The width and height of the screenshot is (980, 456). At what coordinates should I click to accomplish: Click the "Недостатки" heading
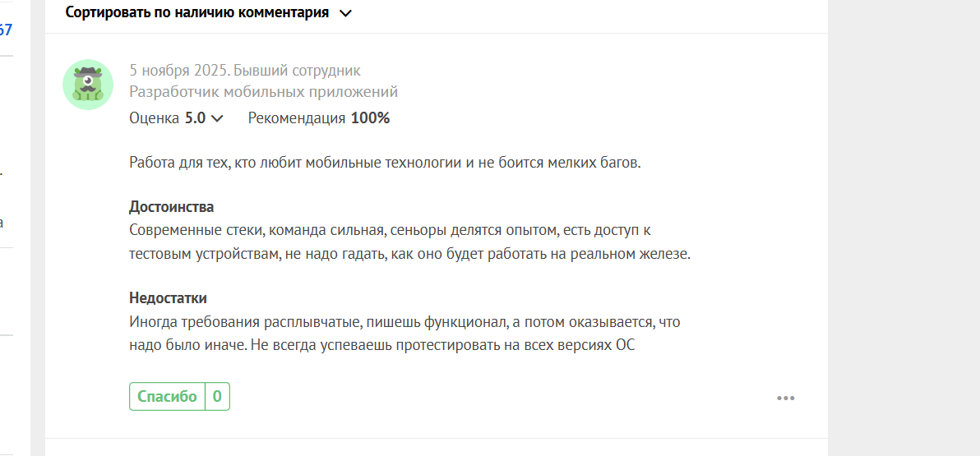168,297
